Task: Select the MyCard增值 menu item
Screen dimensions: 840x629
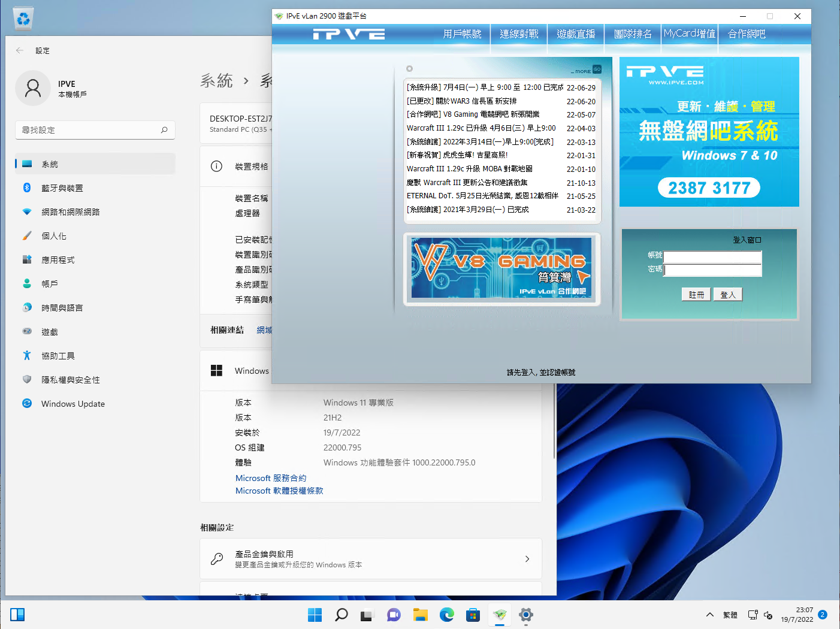Action: click(x=690, y=34)
